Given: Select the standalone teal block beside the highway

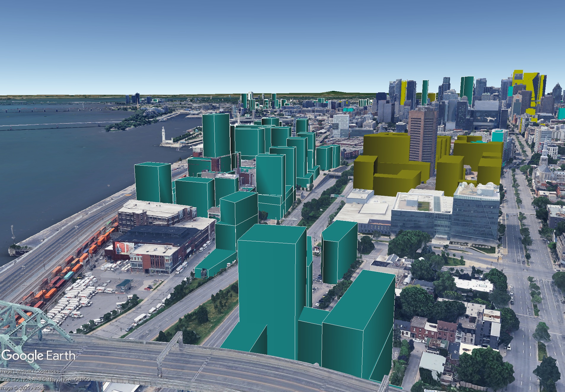Looking at the screenshot, I should click(339, 252).
